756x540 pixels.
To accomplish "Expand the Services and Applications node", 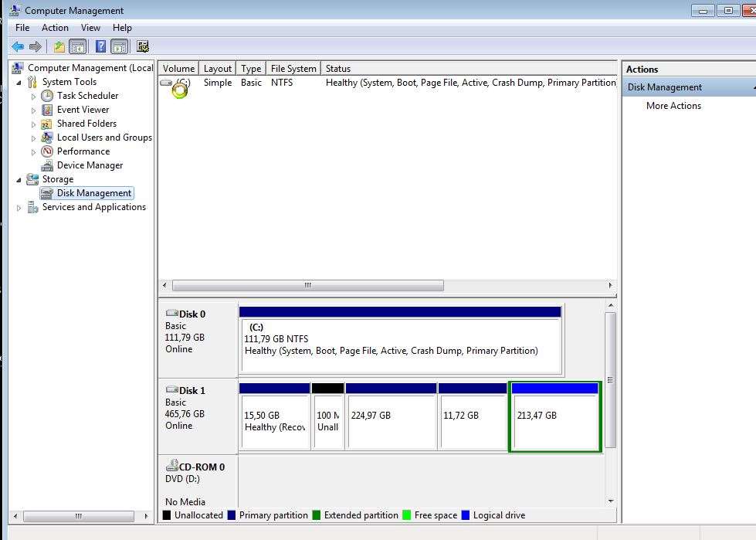I will click(19, 209).
